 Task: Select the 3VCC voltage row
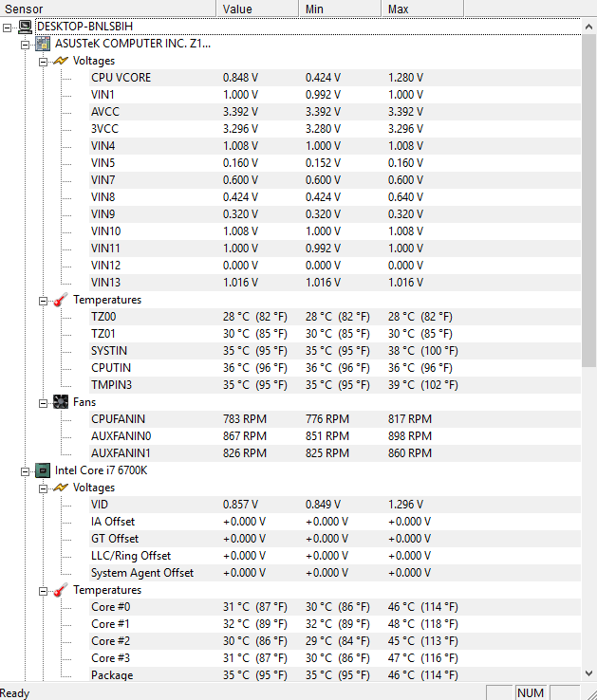click(x=335, y=129)
